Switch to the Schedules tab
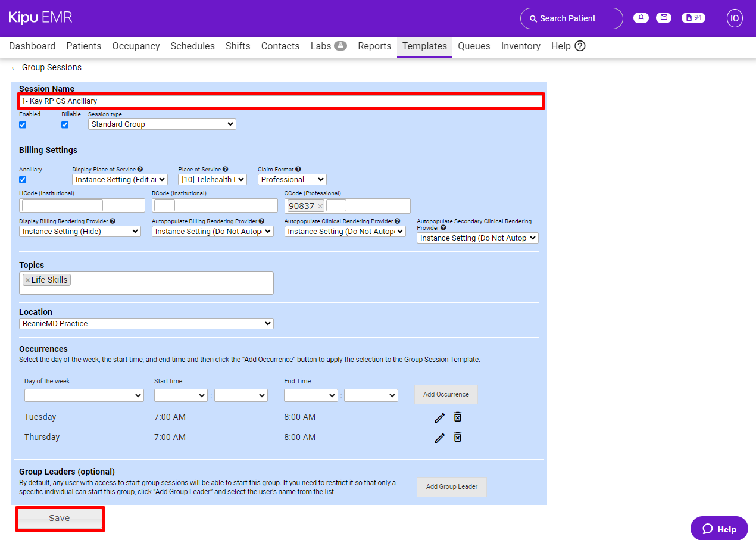The width and height of the screenshot is (756, 540). (192, 46)
